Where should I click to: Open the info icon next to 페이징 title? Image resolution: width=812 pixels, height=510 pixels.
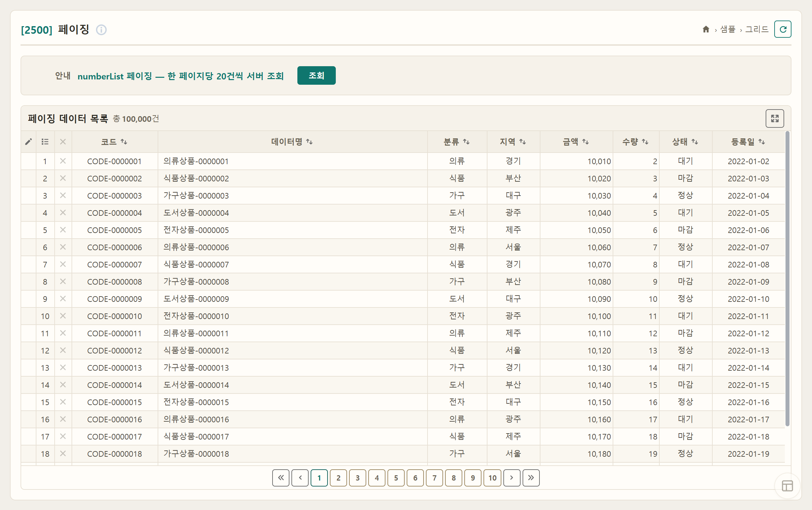[x=101, y=30]
